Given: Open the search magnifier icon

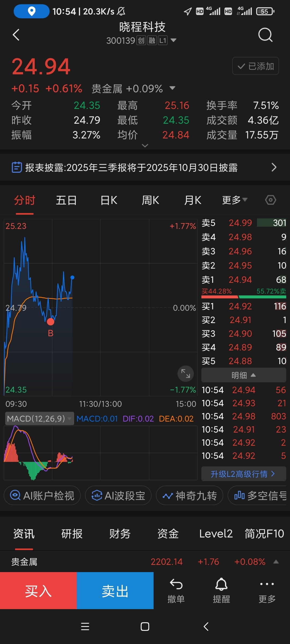Looking at the screenshot, I should (x=265, y=35).
